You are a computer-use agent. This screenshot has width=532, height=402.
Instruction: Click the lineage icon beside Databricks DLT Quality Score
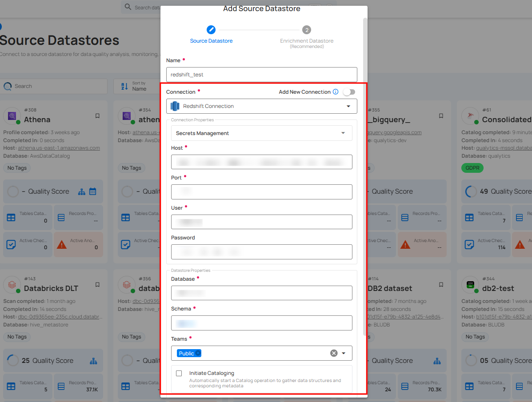click(x=93, y=361)
